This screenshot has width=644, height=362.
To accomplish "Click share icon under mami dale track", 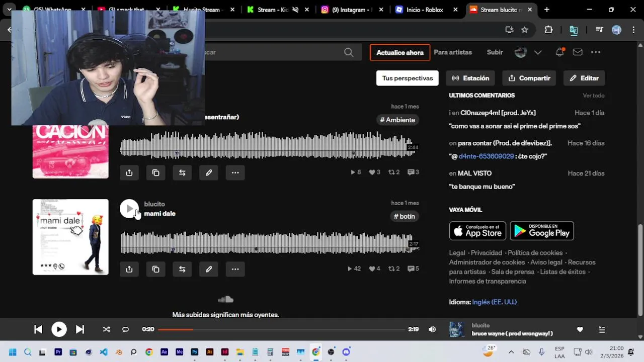I will (129, 269).
